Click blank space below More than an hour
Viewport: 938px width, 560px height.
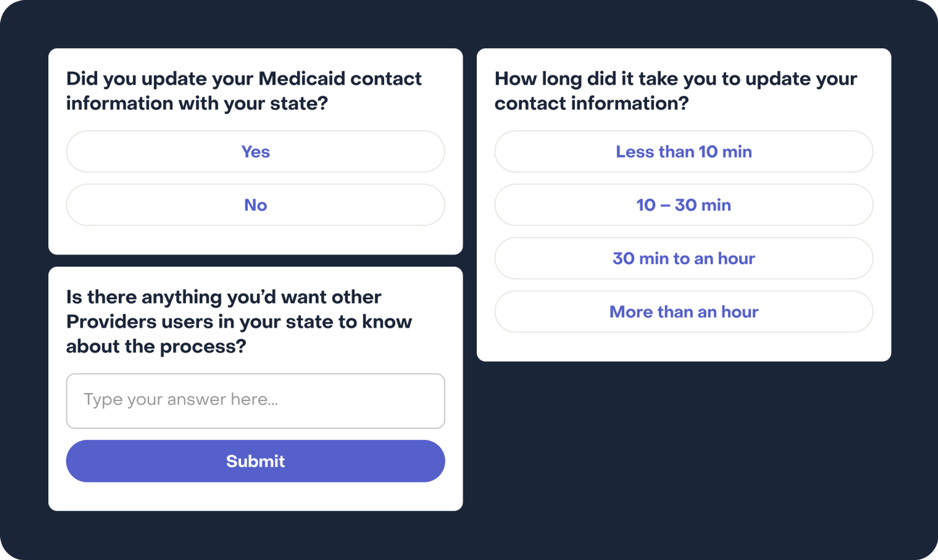click(683, 347)
